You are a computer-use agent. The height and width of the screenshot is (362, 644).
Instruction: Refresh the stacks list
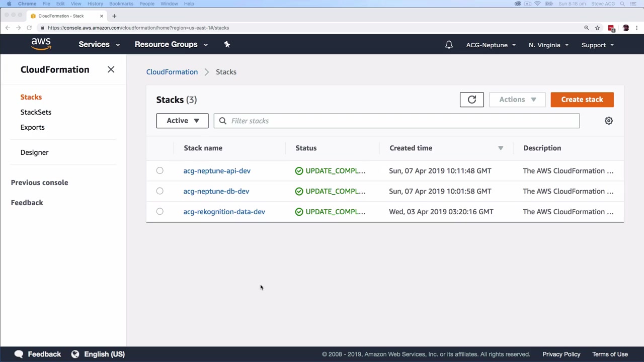[x=472, y=100]
